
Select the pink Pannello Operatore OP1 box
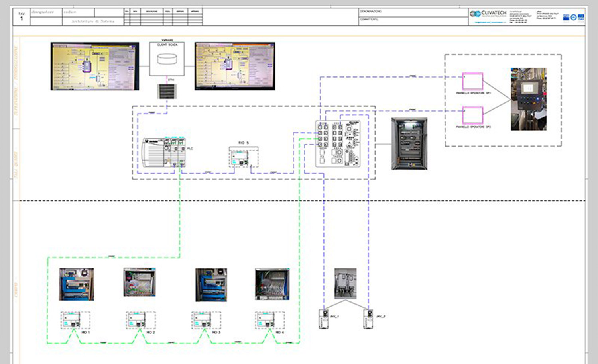click(x=472, y=82)
